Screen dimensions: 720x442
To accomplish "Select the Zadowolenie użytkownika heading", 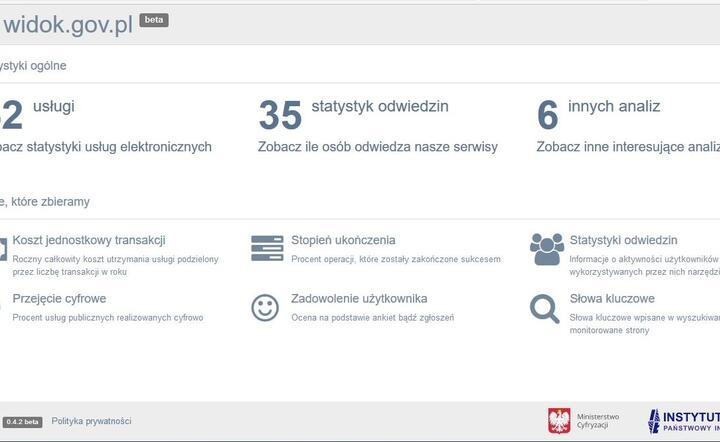I will pos(359,299).
